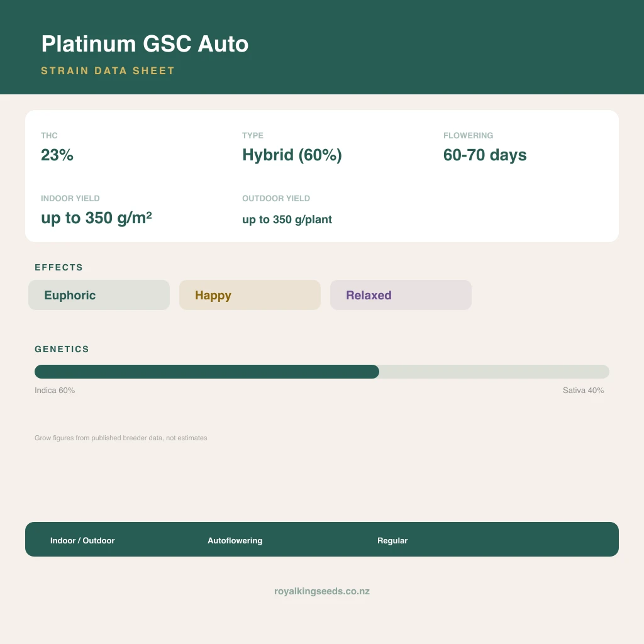The width and height of the screenshot is (644, 644).
Task: Click the 60-70 days flowering value
Action: coord(485,155)
